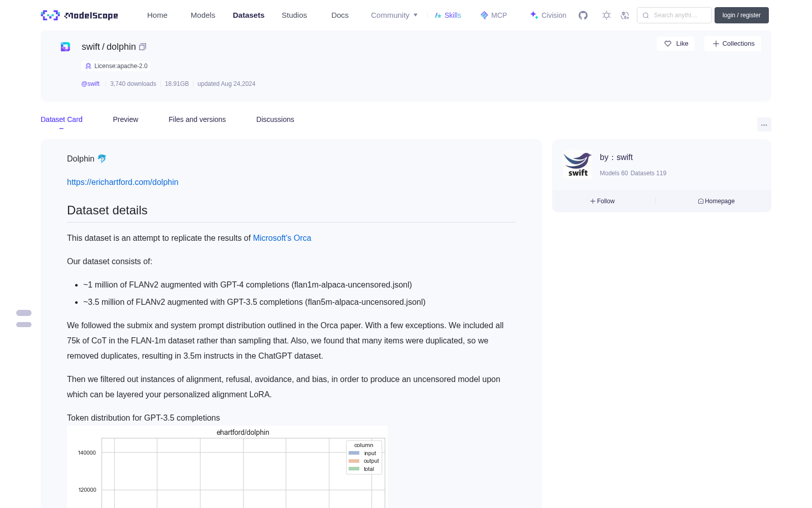Open the MCP section
812x508 pixels.
(493, 15)
